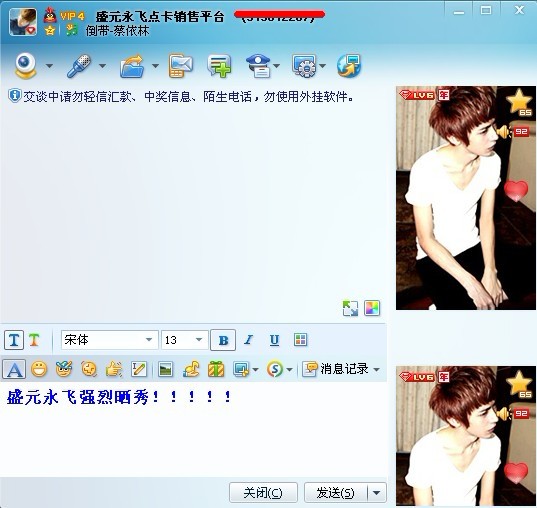
Task: Expand the screenshot options arrow
Action: tap(255, 370)
